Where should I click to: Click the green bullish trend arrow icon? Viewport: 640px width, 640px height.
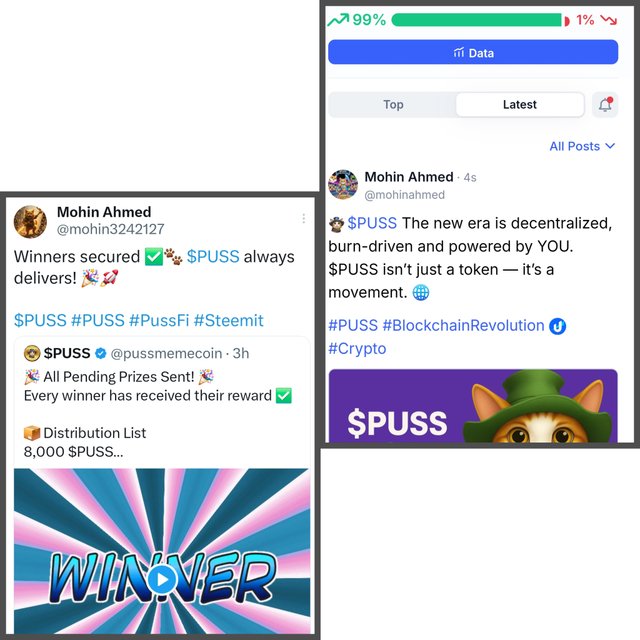338,19
